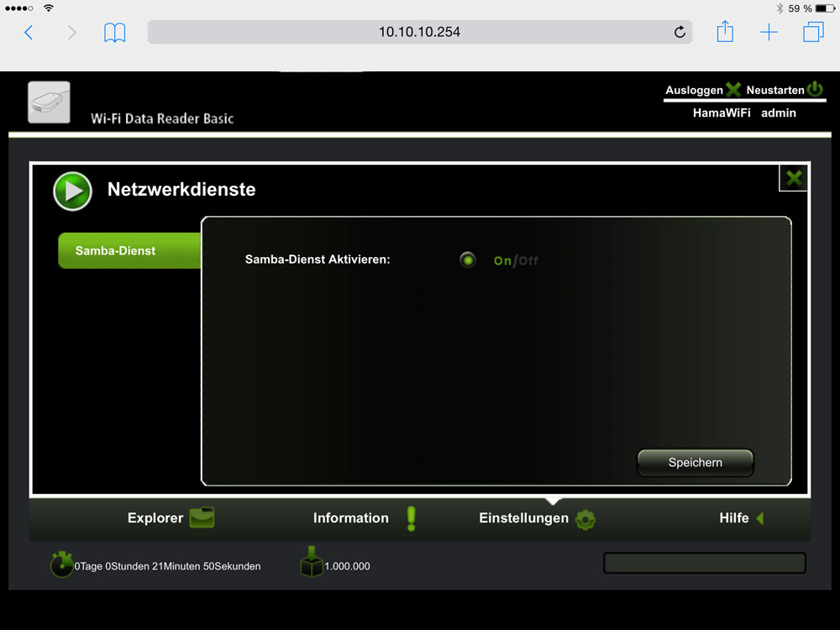Restart device via Neustarten link
The image size is (840, 630).
click(x=775, y=90)
